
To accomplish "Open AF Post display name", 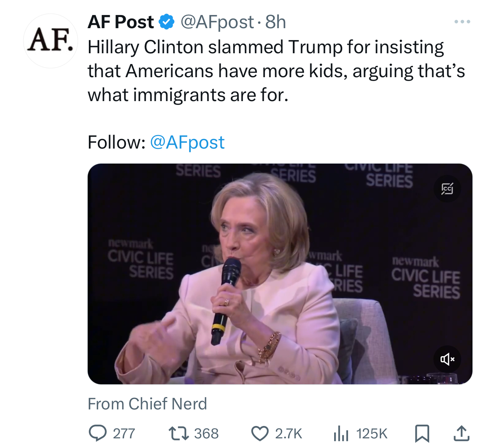I will [121, 22].
